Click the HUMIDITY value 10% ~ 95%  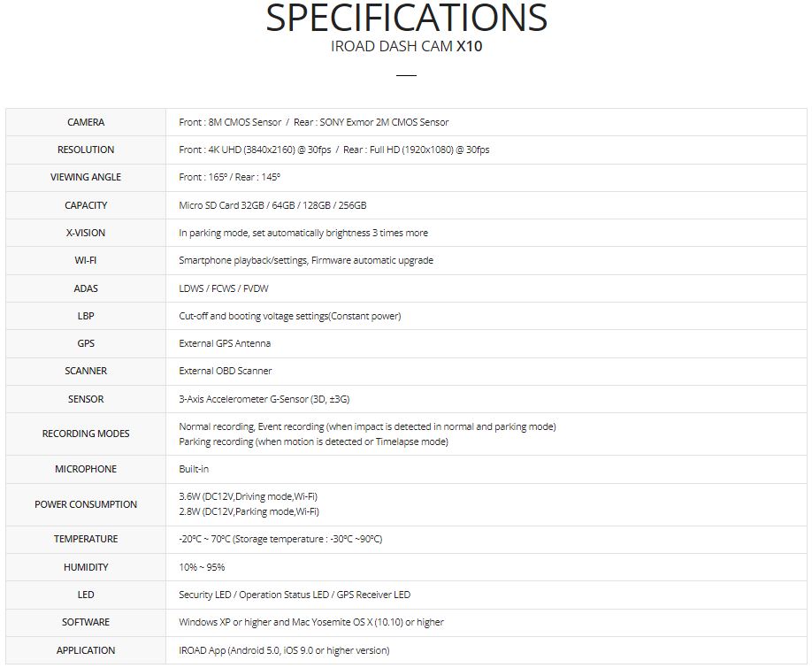(x=202, y=567)
